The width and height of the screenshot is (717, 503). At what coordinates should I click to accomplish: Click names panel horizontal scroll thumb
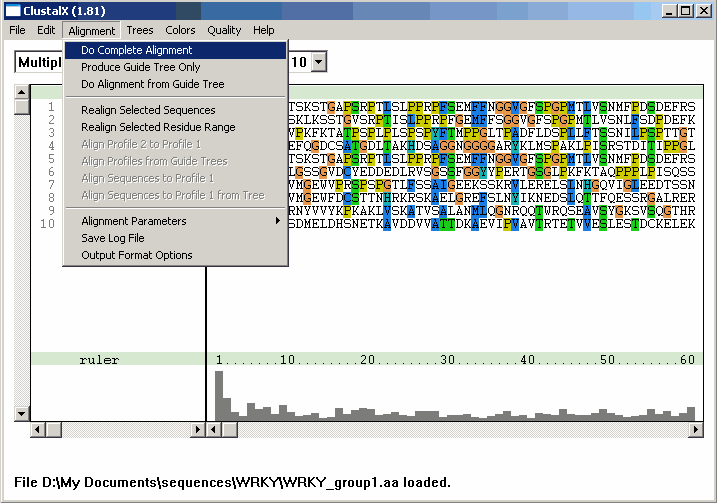point(54,430)
